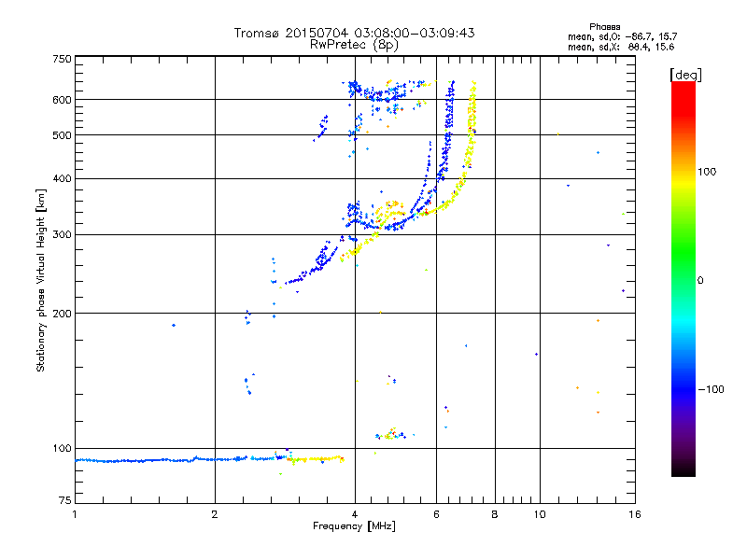Click the 'Stationary phase Virtual Height [km]' axis title

[41, 280]
